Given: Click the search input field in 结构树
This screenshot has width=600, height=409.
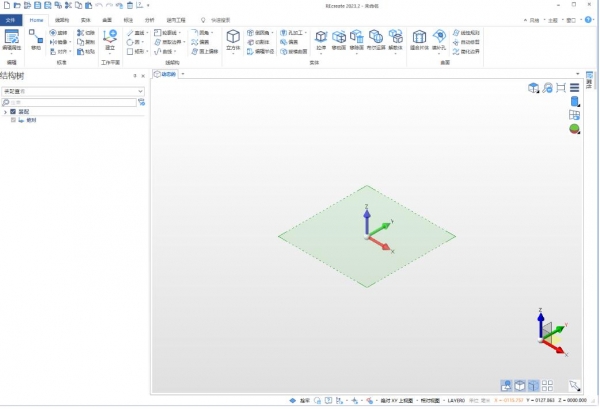Looking at the screenshot, I should pyautogui.click(x=70, y=102).
